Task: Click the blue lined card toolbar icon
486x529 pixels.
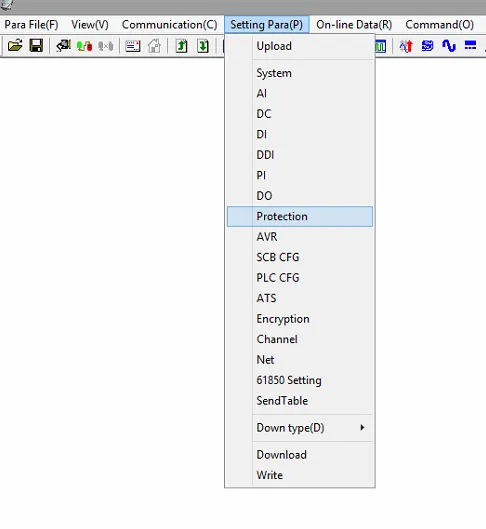Action: tap(133, 46)
